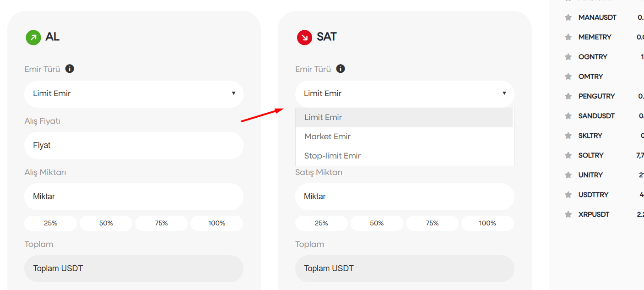Click the info icon beside AL Emir Türü
This screenshot has width=644, height=290.
point(70,69)
